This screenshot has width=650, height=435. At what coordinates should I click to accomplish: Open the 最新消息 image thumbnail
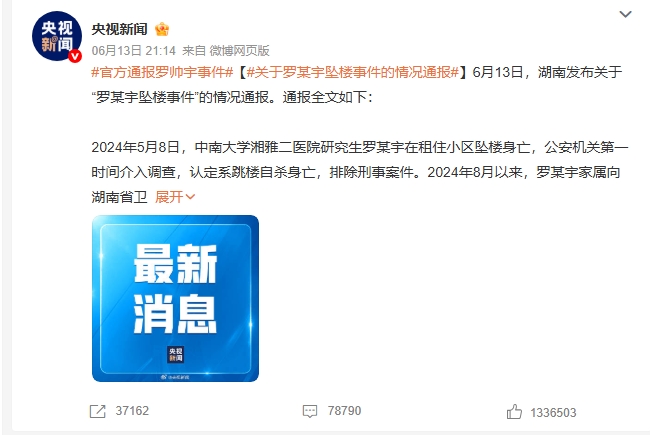(175, 298)
